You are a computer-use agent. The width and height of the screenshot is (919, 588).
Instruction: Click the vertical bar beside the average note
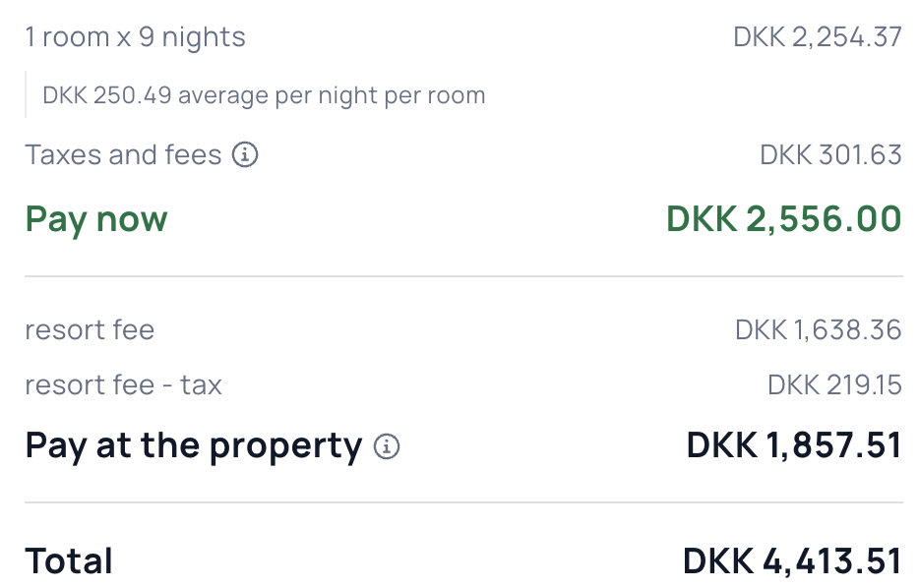pos(26,95)
